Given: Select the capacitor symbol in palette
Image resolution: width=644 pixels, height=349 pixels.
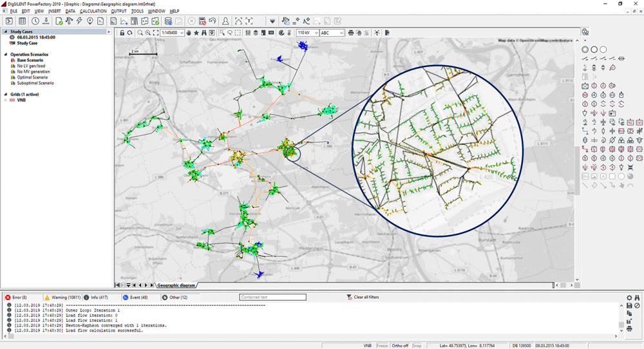Looking at the screenshot, I should coord(612,131).
